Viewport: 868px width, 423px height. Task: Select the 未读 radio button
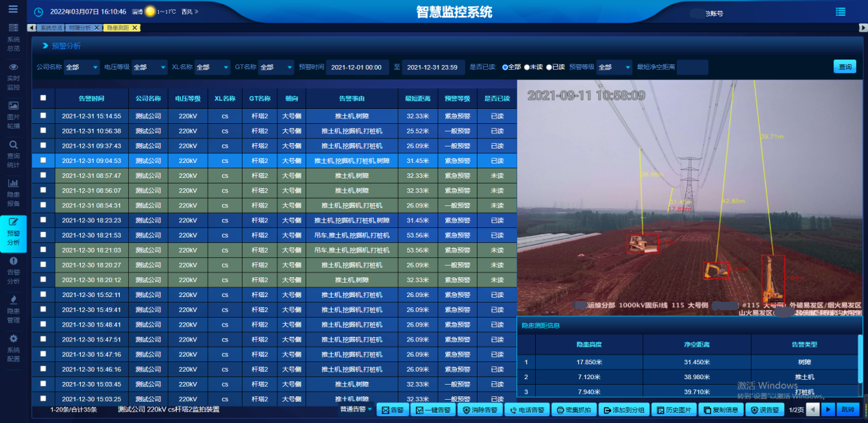click(528, 67)
